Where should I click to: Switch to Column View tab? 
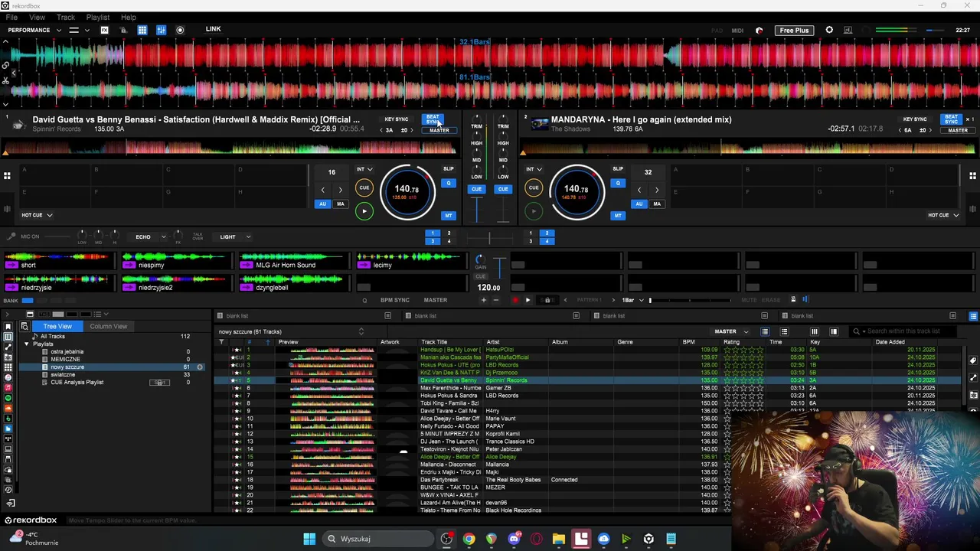pos(108,326)
